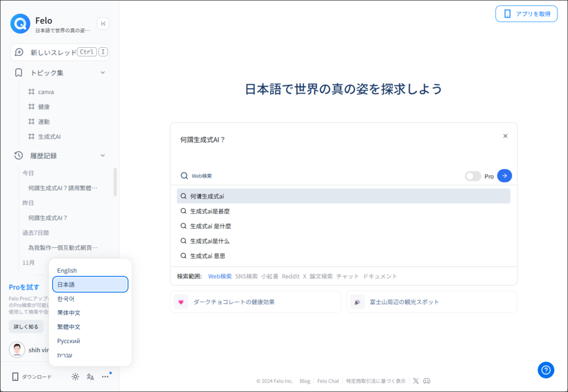The image size is (568, 392).
Task: Start a new thread (新しいスレッド)
Action: 60,52
